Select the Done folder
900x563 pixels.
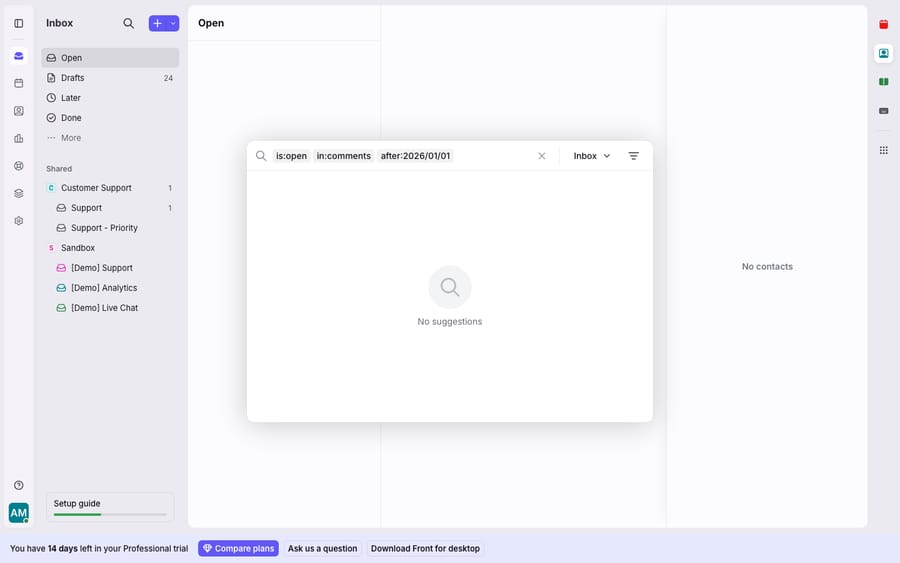110,118
